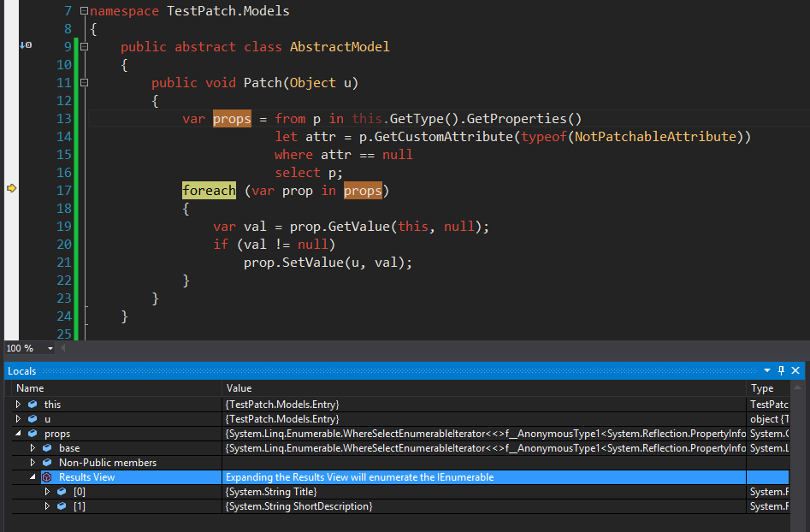
Task: Collapse the Patch method outline box
Action: pyautogui.click(x=83, y=82)
